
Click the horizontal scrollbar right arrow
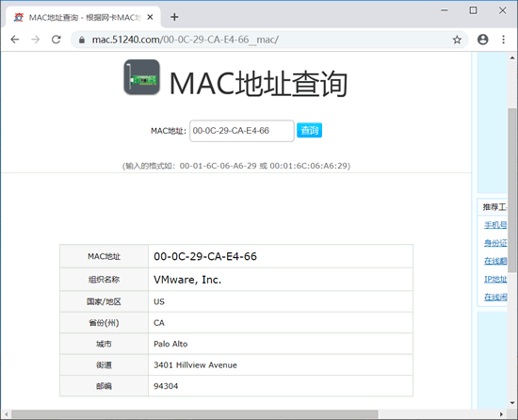click(501, 414)
